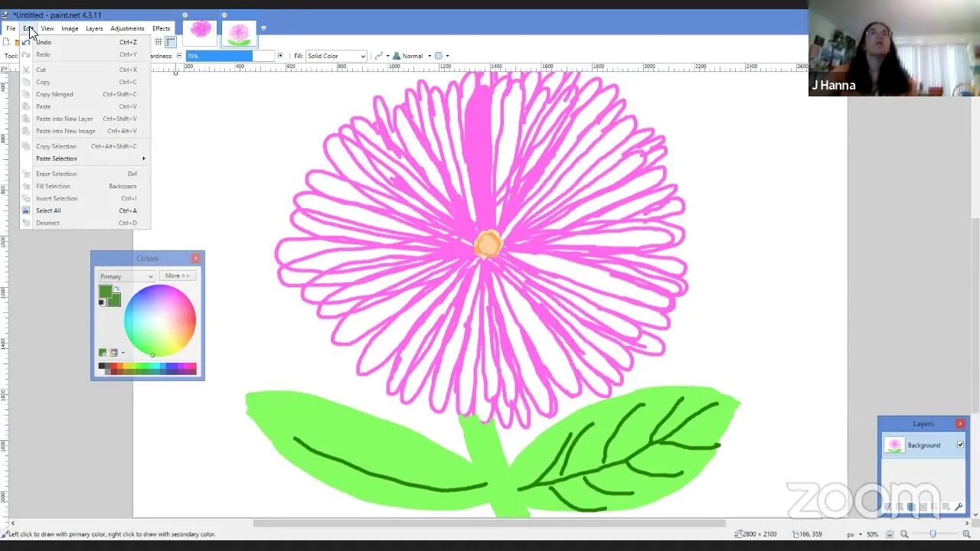Click the black palette swatch

(102, 367)
